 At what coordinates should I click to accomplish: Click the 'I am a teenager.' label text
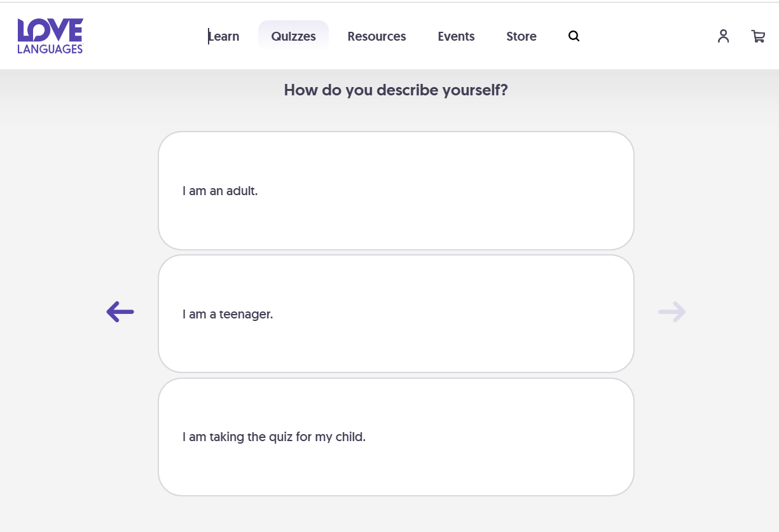(228, 314)
